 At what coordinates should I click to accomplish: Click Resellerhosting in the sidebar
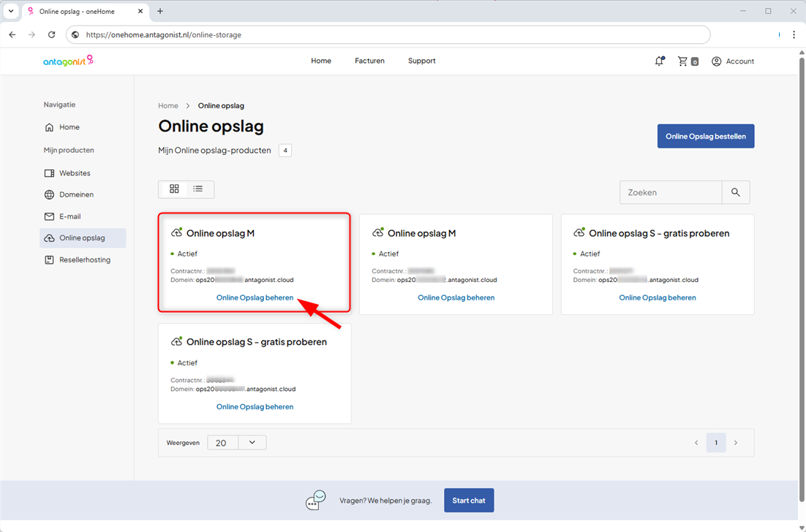pyautogui.click(x=85, y=260)
